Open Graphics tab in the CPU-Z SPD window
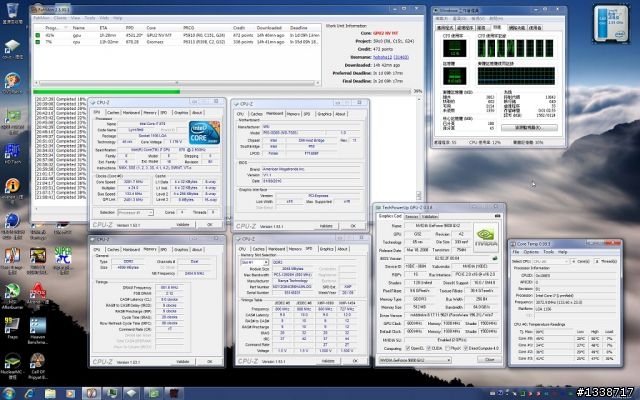This screenshot has height=400, width=640. coord(327,249)
